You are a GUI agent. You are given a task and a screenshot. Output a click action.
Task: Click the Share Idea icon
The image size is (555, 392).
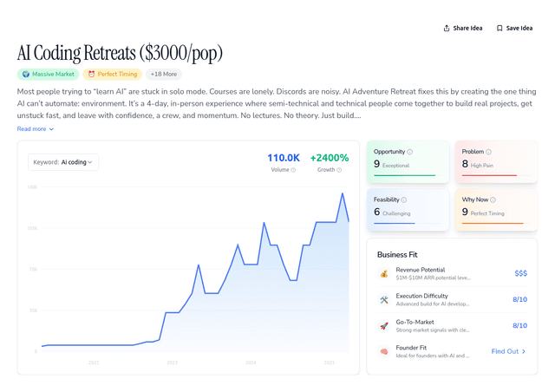tap(447, 28)
